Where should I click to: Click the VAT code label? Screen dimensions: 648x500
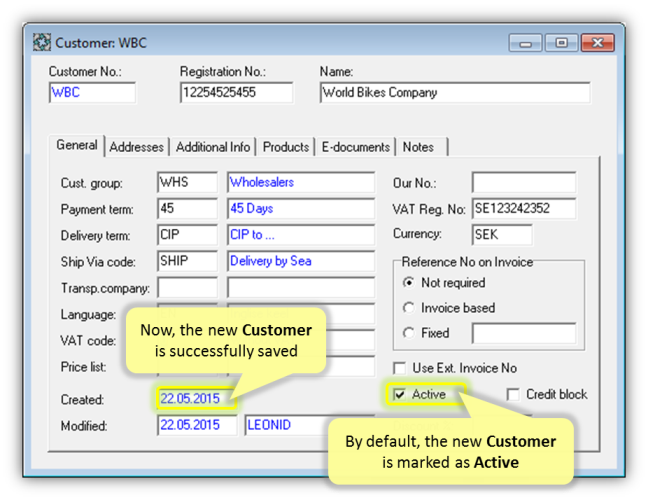tap(88, 340)
